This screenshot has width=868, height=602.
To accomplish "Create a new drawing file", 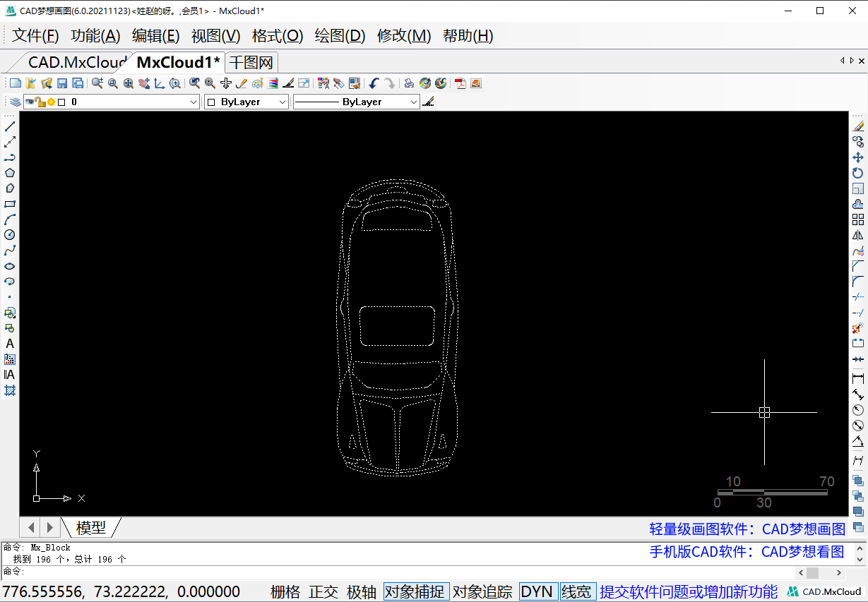I will pyautogui.click(x=15, y=83).
